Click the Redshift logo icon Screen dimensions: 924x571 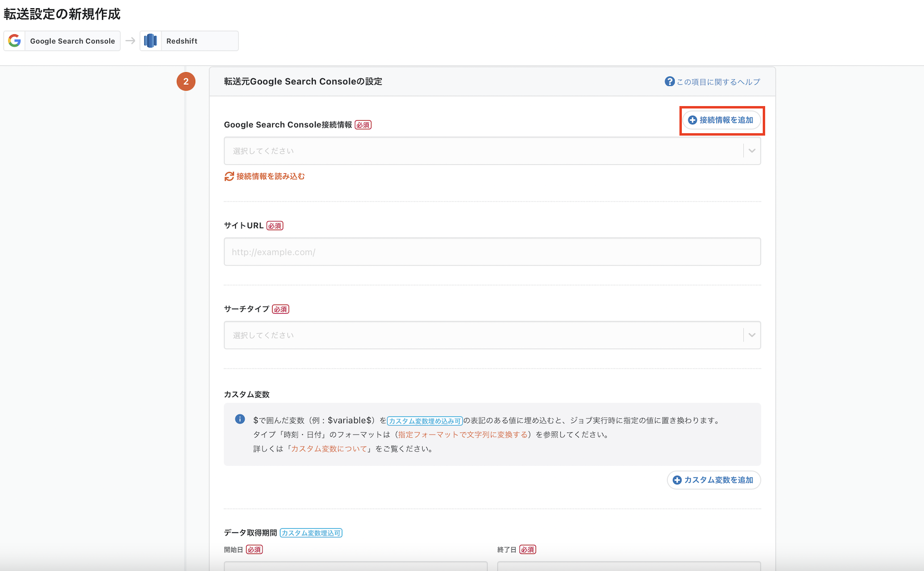point(151,41)
